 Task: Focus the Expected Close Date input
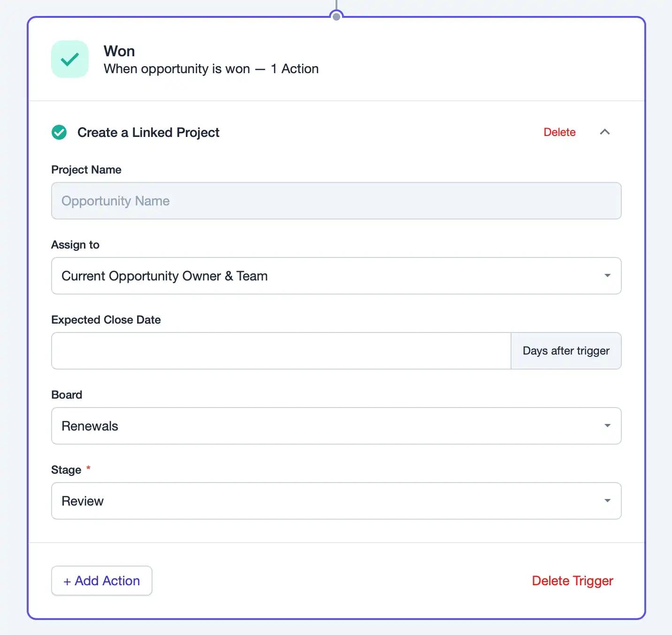pos(281,351)
